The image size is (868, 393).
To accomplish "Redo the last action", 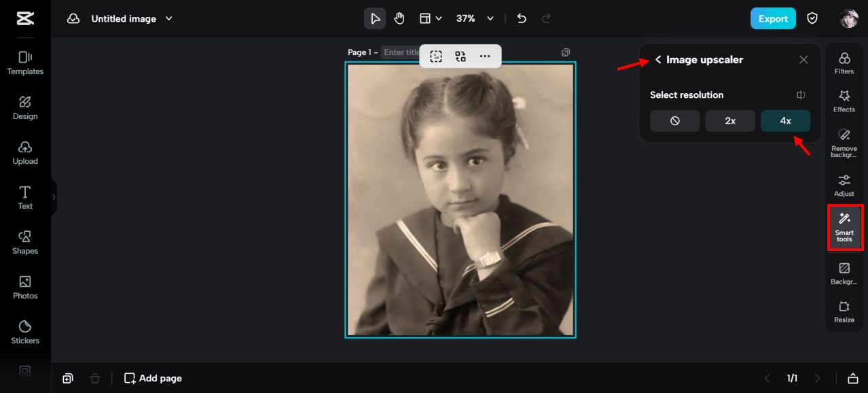I will tap(546, 18).
